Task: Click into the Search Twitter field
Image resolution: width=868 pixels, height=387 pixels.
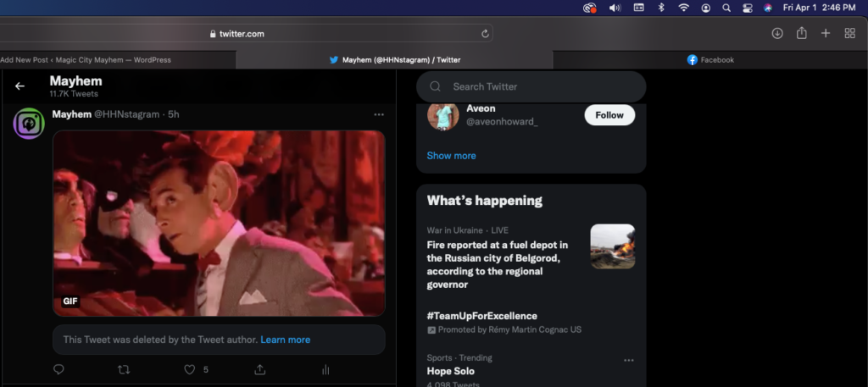Action: coord(531,86)
